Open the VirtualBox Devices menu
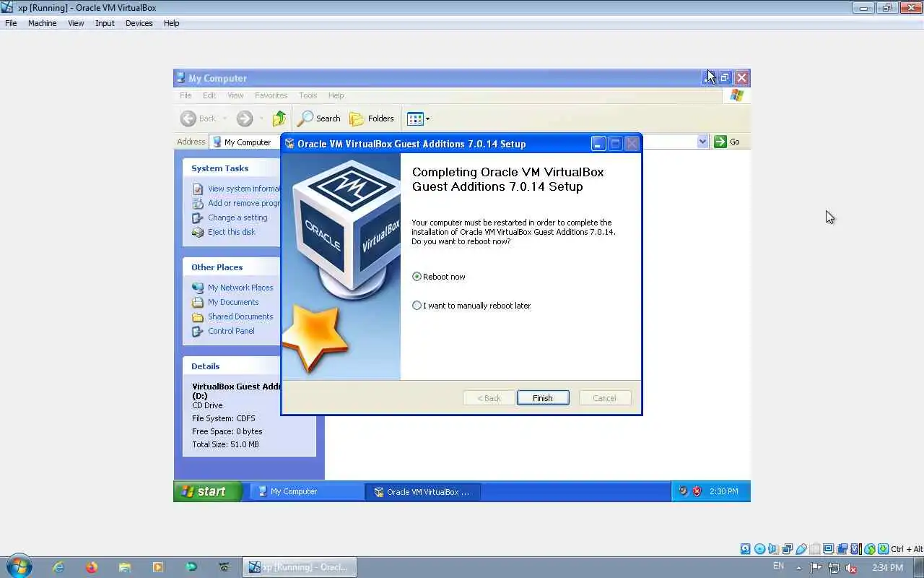The height and width of the screenshot is (578, 924). [x=139, y=23]
